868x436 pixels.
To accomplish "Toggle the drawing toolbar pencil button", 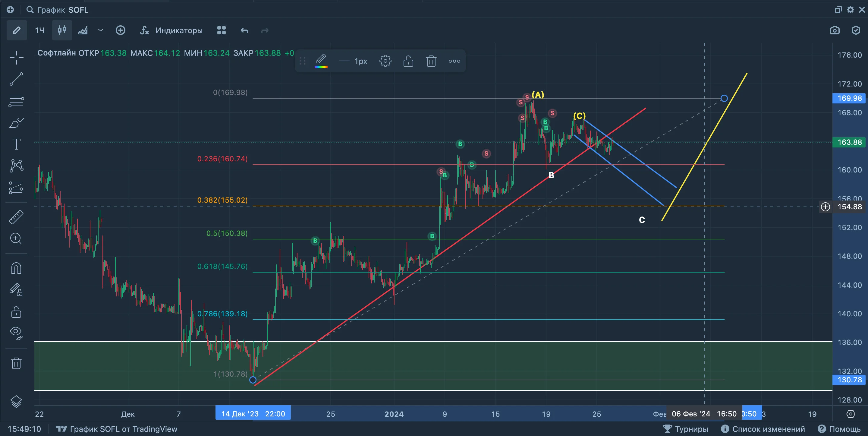I will pos(17,30).
